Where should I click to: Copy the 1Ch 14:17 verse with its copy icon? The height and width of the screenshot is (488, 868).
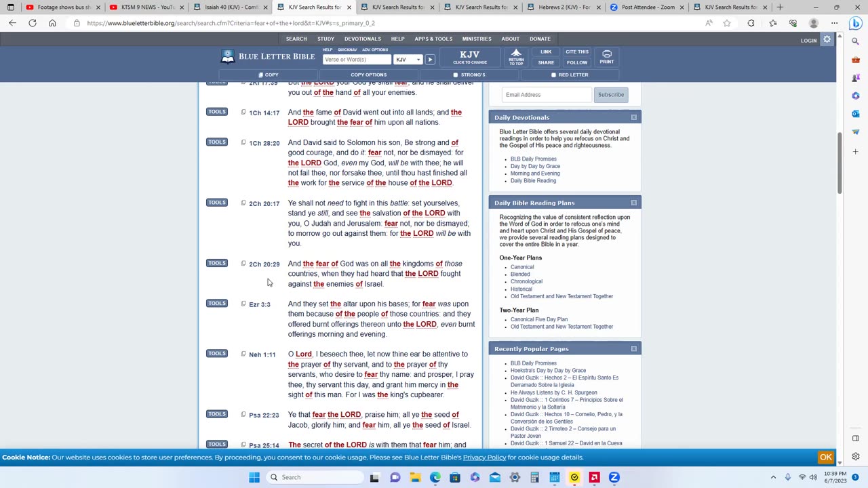click(243, 112)
